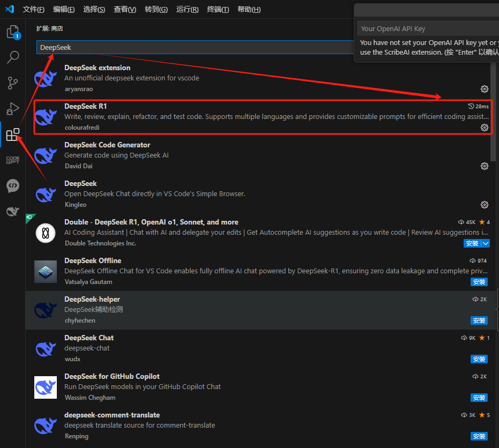Open the Extensions view icon
Image resolution: width=499 pixels, height=448 pixels.
tap(13, 135)
